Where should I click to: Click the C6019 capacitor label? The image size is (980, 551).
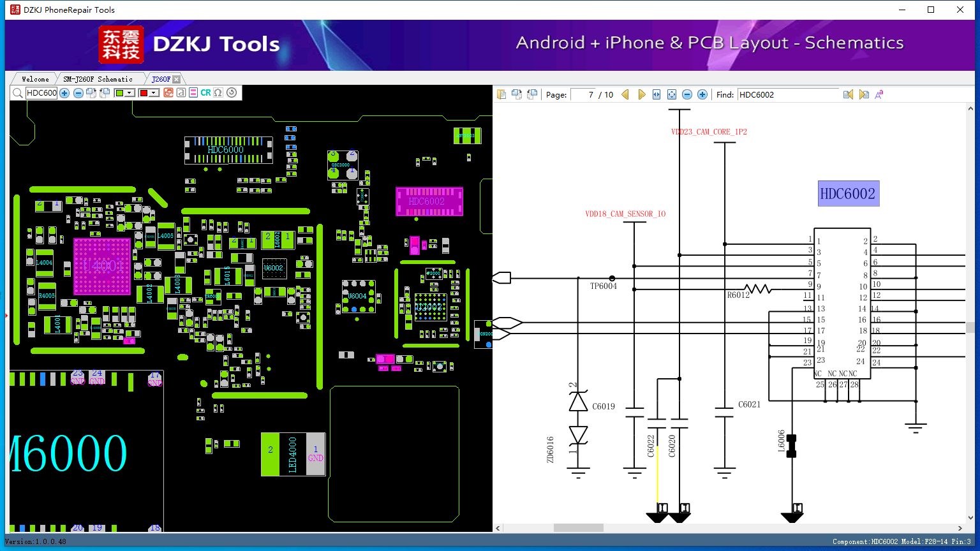point(604,406)
